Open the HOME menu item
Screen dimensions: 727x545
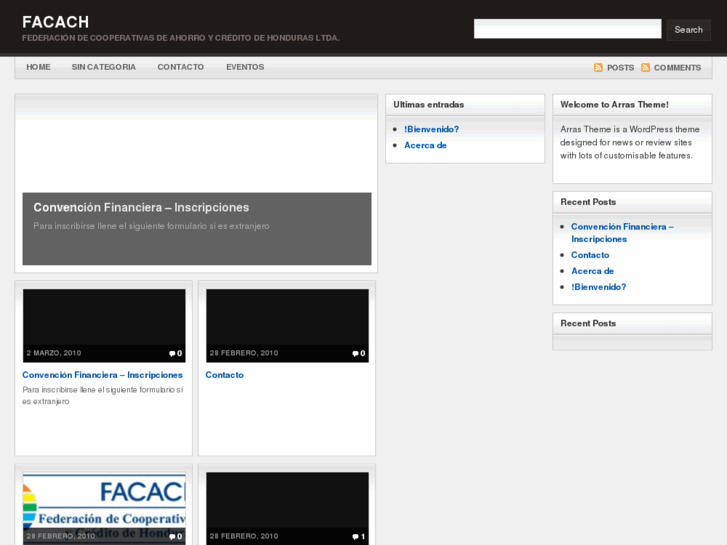[38, 67]
